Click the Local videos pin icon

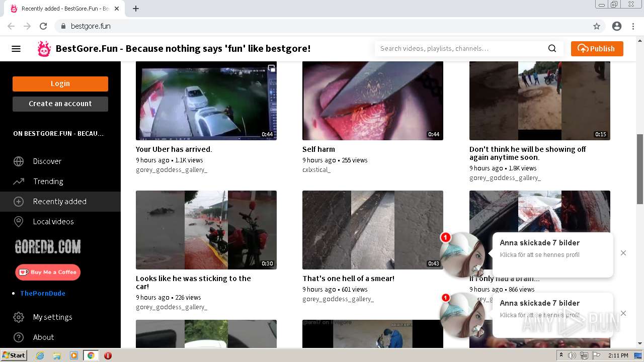(x=19, y=222)
